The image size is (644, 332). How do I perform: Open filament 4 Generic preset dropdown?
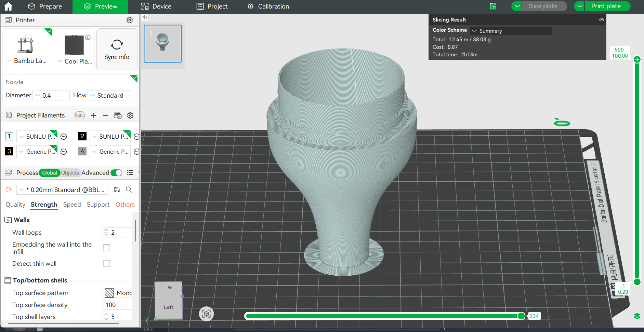[110, 152]
